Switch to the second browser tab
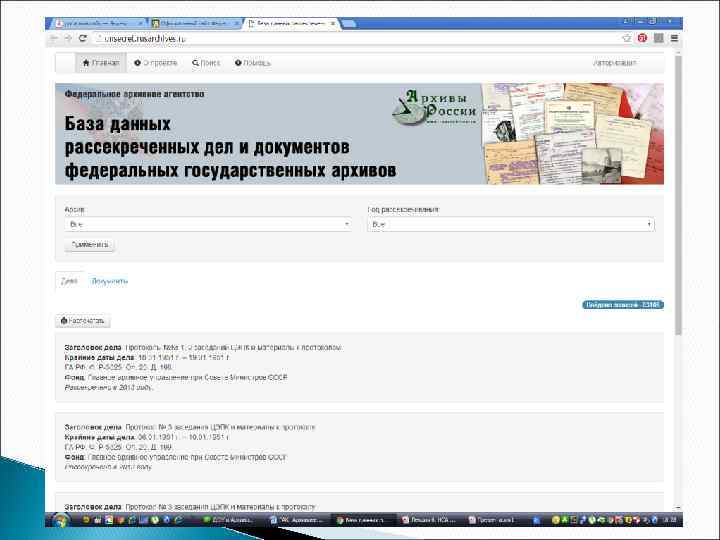 pyautogui.click(x=195, y=23)
